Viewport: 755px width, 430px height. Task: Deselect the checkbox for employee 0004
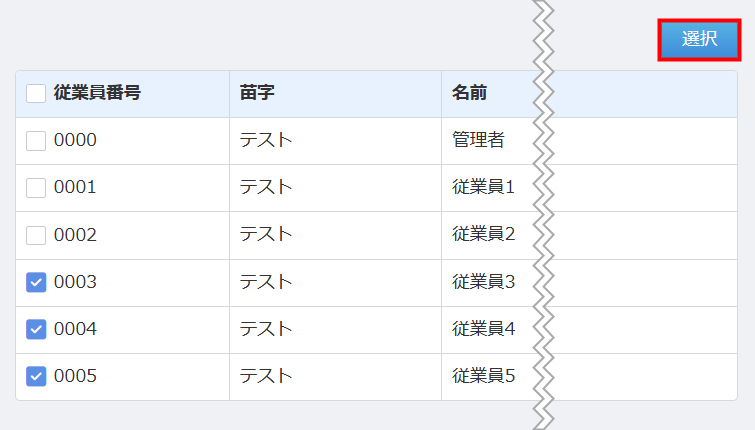point(36,329)
